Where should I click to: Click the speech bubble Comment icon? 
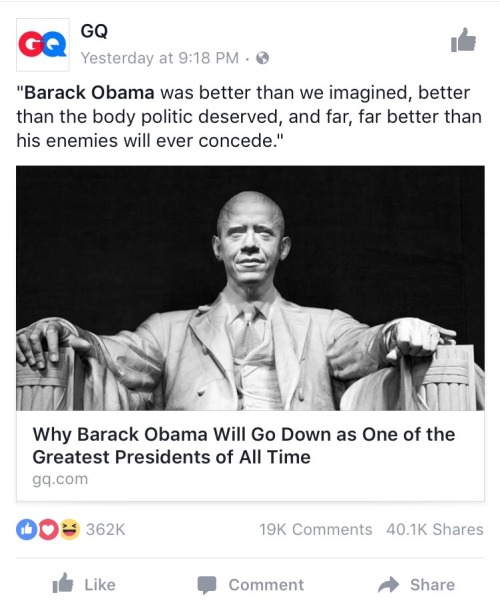207,585
